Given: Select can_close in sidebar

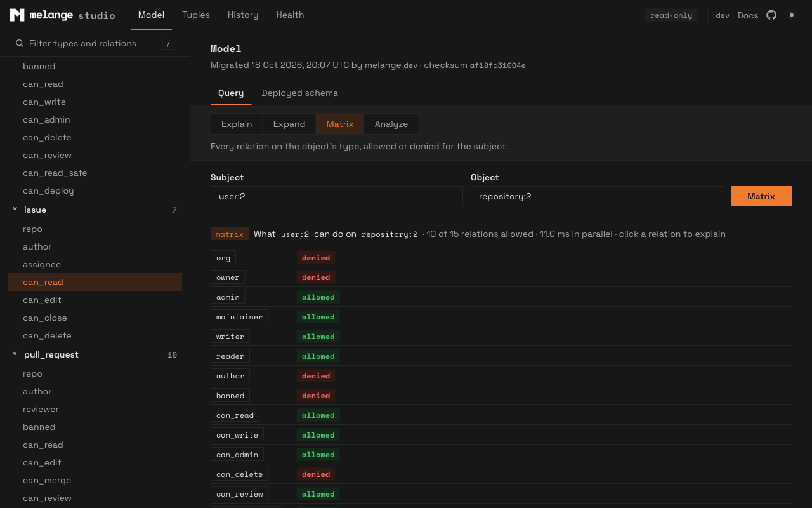Looking at the screenshot, I should click(95, 317).
